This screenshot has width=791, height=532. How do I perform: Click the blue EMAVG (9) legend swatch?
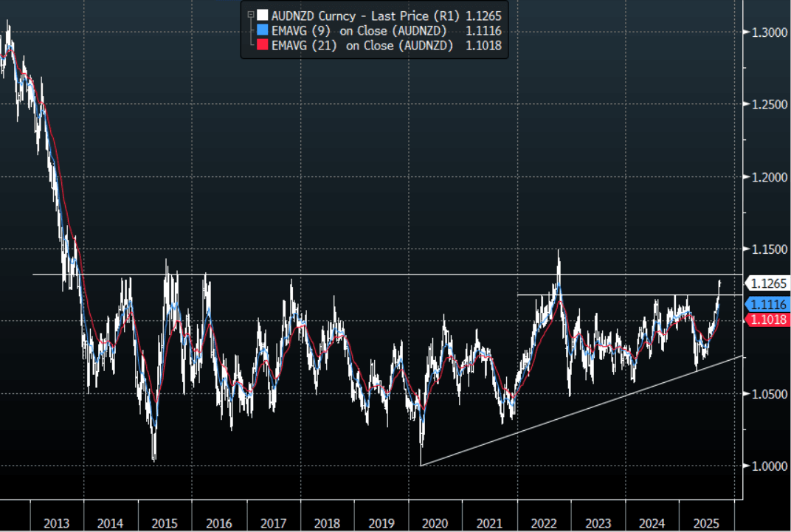point(263,30)
